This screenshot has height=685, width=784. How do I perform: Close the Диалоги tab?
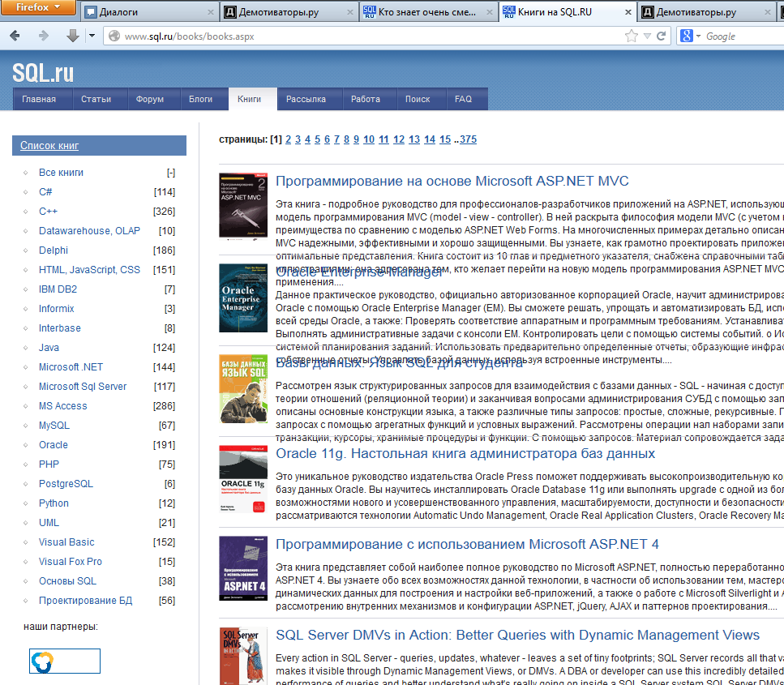(211, 12)
